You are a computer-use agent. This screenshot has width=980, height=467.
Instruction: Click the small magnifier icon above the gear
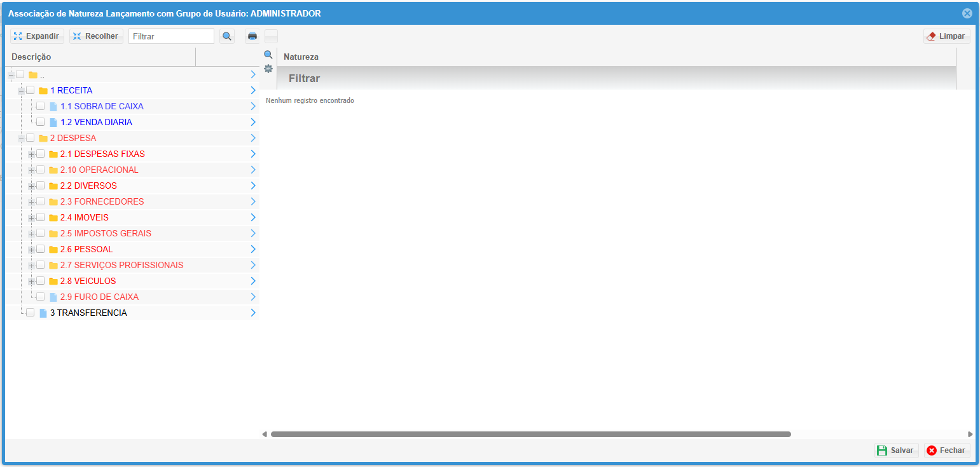[x=268, y=55]
